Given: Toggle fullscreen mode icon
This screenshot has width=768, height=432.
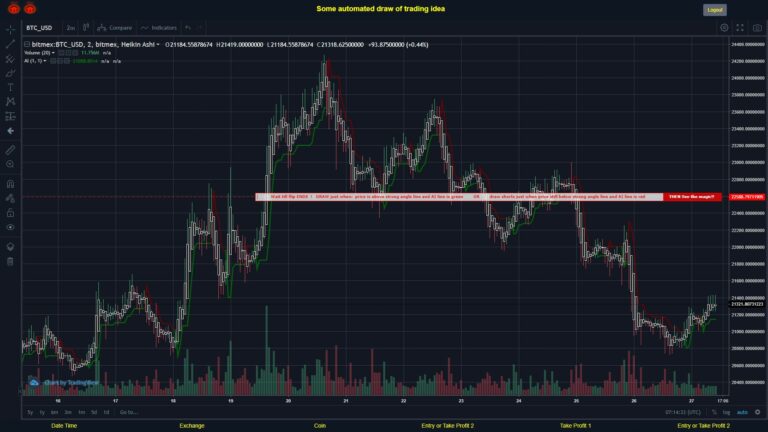Looking at the screenshot, I should pos(740,28).
